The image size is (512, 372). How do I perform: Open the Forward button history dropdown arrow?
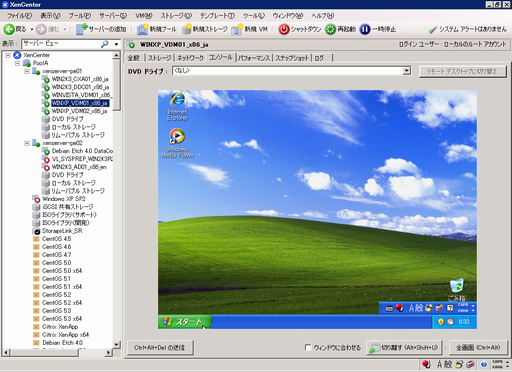tap(65, 30)
